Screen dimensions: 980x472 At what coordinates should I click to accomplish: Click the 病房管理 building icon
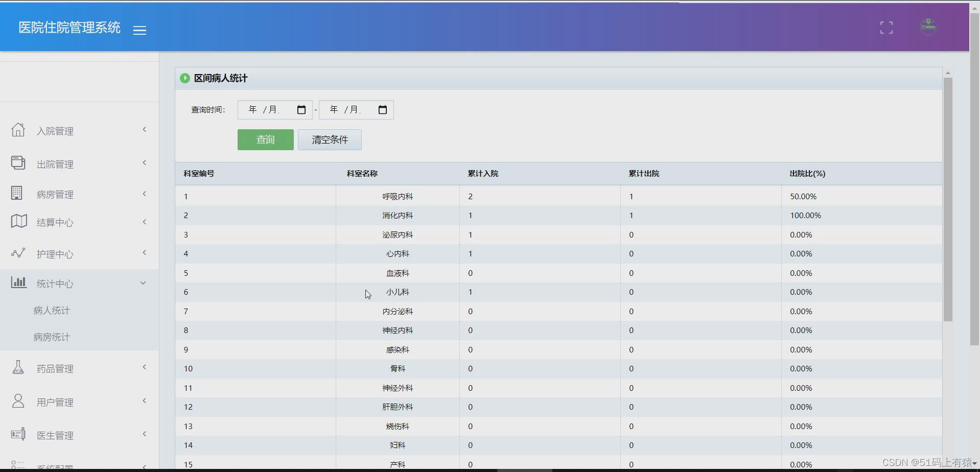[x=17, y=193]
